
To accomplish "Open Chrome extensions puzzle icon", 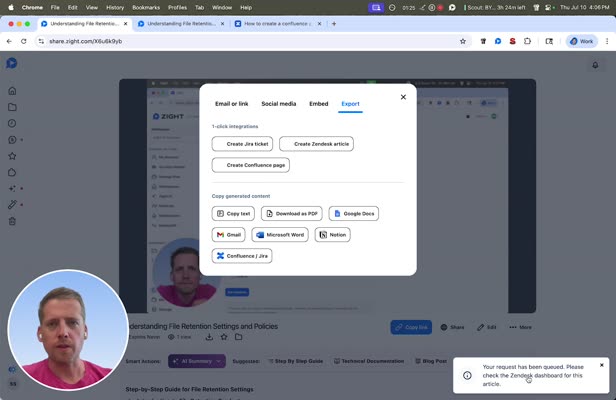I will pyautogui.click(x=527, y=41).
